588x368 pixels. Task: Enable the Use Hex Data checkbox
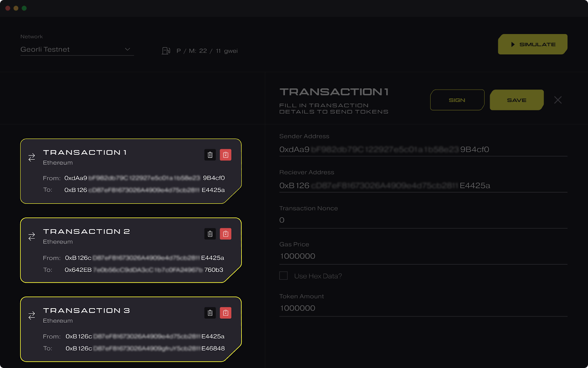tap(283, 276)
